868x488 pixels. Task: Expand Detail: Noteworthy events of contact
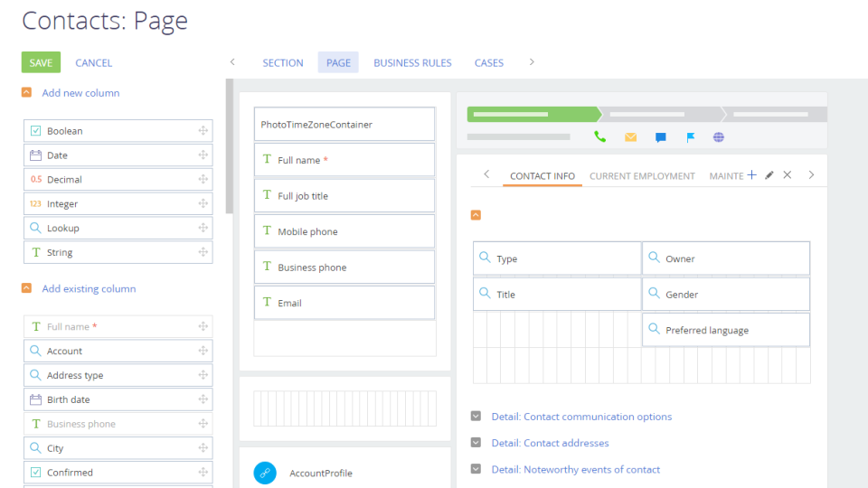476,469
